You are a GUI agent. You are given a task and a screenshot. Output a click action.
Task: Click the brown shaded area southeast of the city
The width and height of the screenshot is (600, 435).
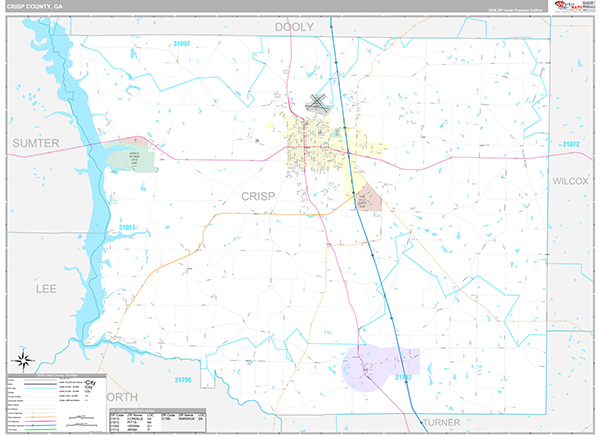coord(369,198)
